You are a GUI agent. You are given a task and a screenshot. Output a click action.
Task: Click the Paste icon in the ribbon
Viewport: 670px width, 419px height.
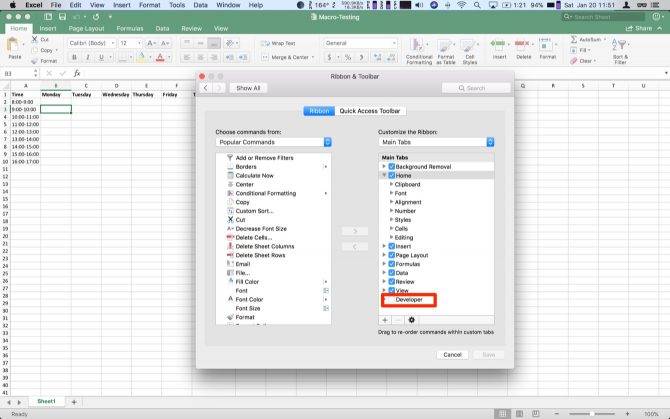[13, 45]
